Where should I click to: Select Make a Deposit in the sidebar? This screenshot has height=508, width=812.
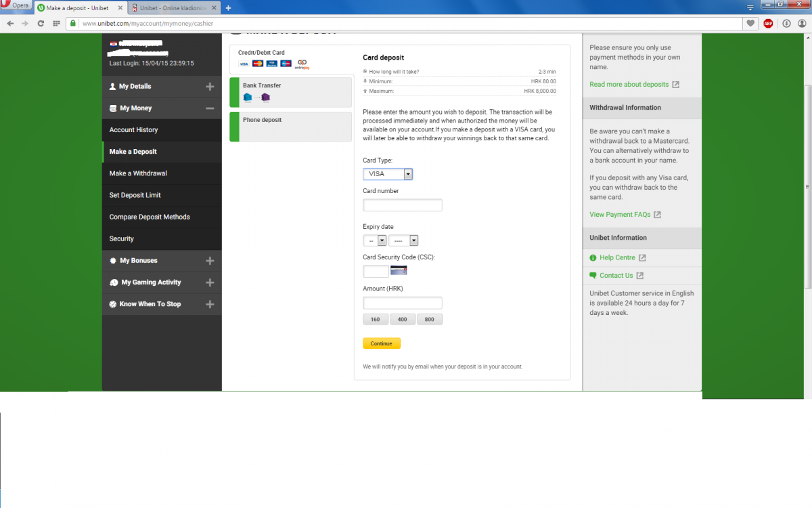(162, 152)
